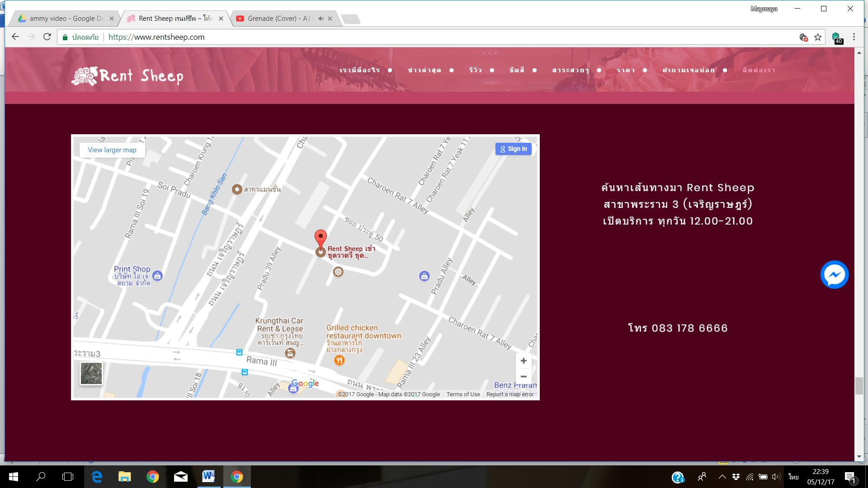This screenshot has height=488, width=868.
Task: Reload the page
Action: 47,37
